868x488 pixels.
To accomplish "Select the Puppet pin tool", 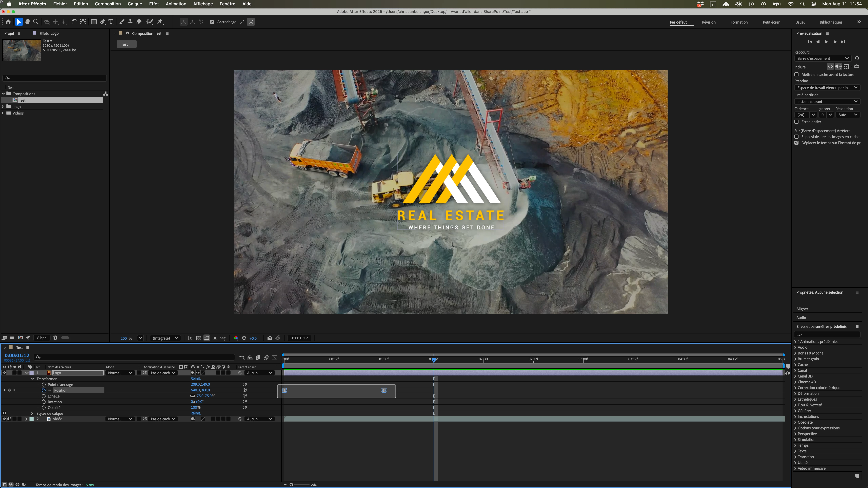I will (160, 22).
